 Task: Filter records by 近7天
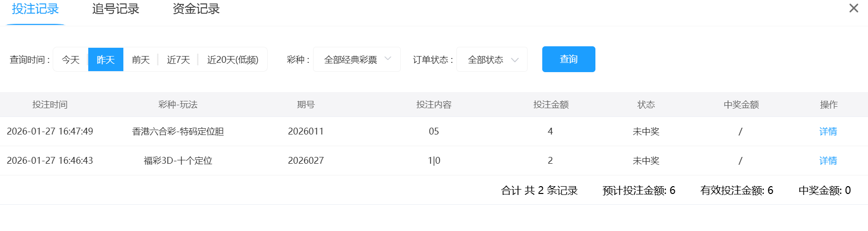[x=178, y=59]
